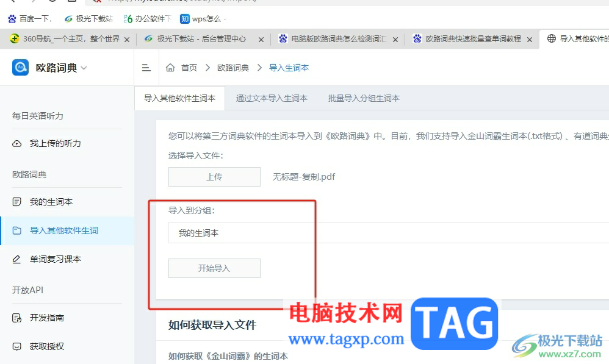Open 获取授权 sidebar item
This screenshot has width=609, height=364.
(46, 346)
